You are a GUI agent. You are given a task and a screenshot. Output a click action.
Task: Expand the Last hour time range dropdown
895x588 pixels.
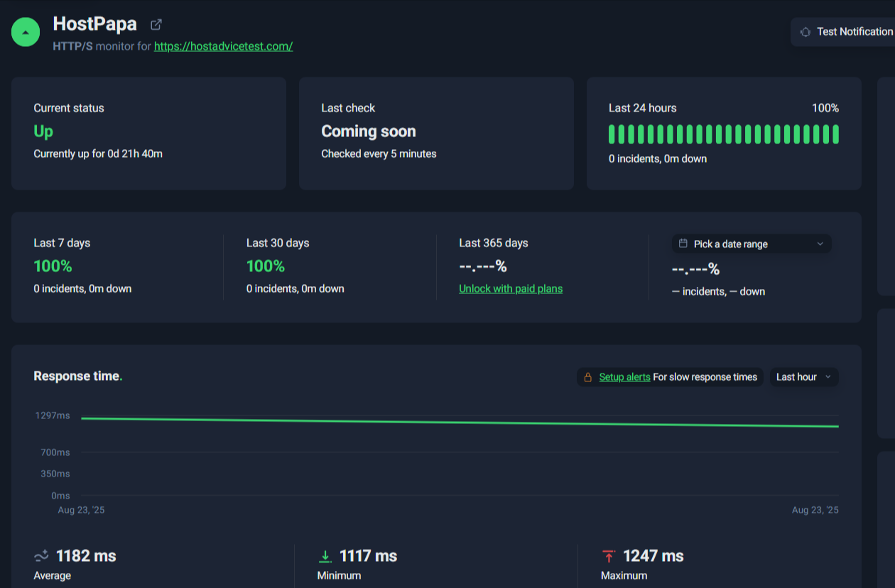tap(804, 377)
